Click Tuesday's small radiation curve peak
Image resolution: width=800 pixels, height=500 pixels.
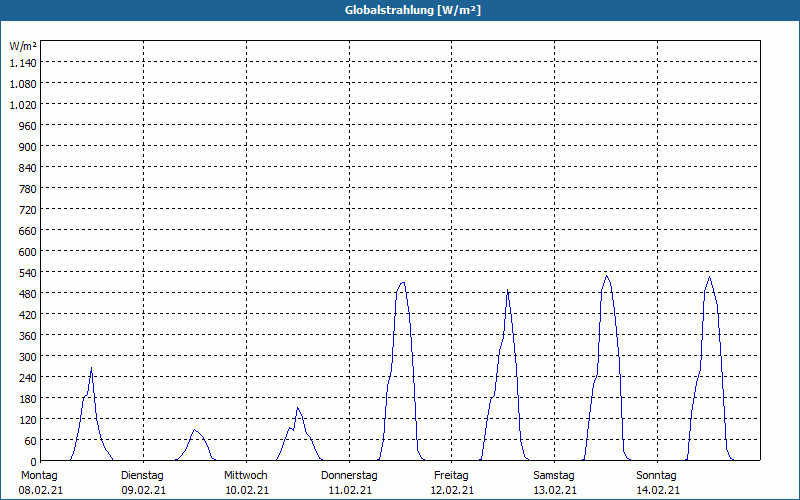[x=194, y=430]
